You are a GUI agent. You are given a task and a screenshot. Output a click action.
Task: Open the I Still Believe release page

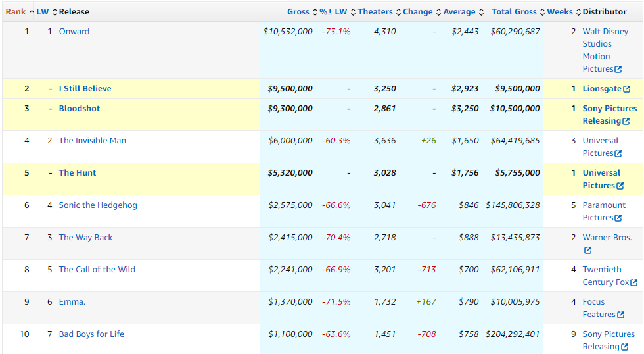pyautogui.click(x=85, y=89)
